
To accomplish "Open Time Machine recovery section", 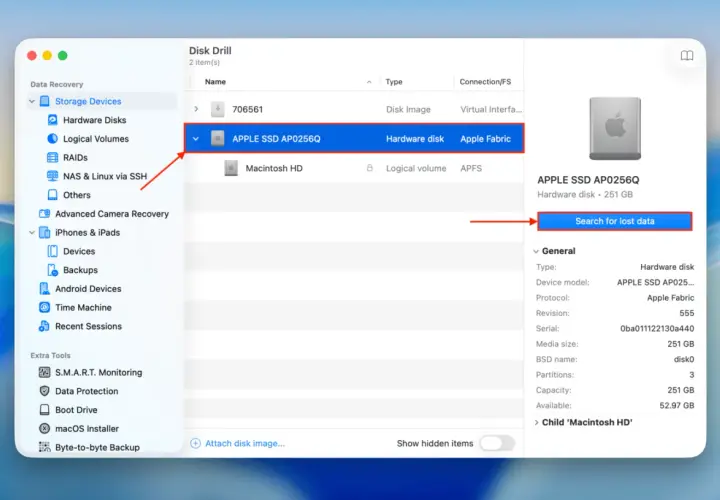I will pos(84,307).
